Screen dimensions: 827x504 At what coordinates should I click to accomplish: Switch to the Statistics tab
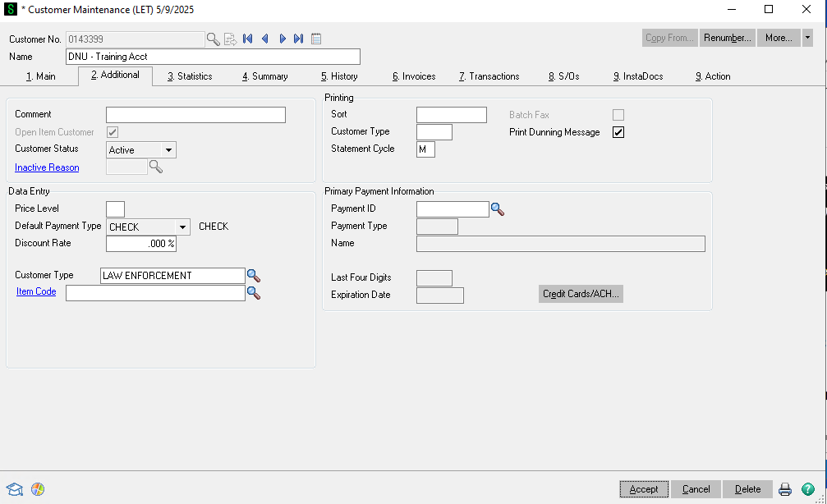[x=190, y=76]
